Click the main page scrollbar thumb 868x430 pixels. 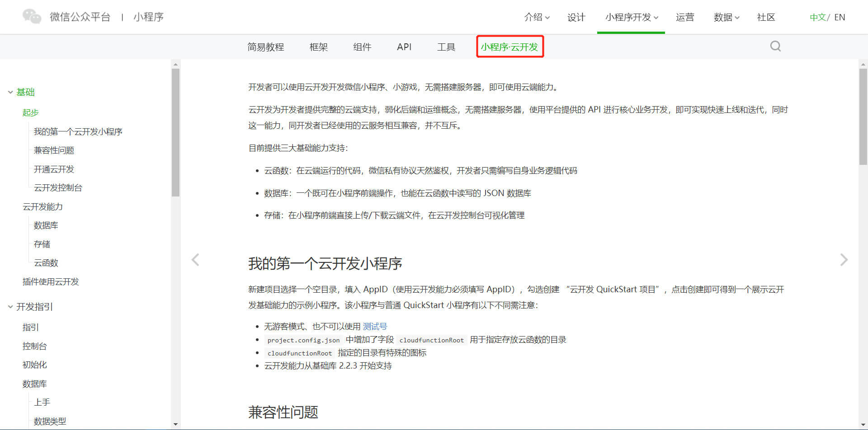863,117
